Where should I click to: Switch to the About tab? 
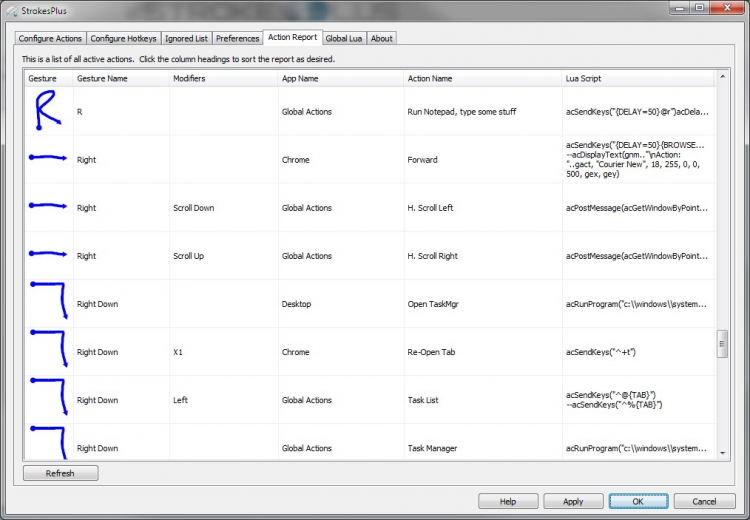pyautogui.click(x=382, y=38)
